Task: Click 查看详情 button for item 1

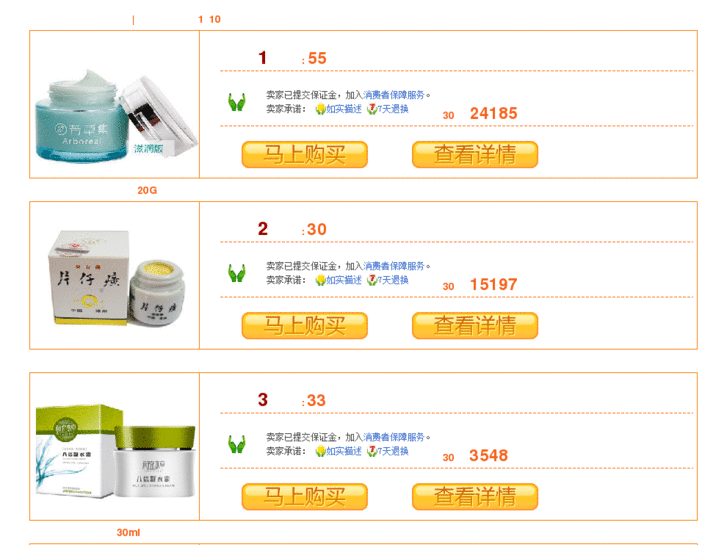Action: (475, 154)
